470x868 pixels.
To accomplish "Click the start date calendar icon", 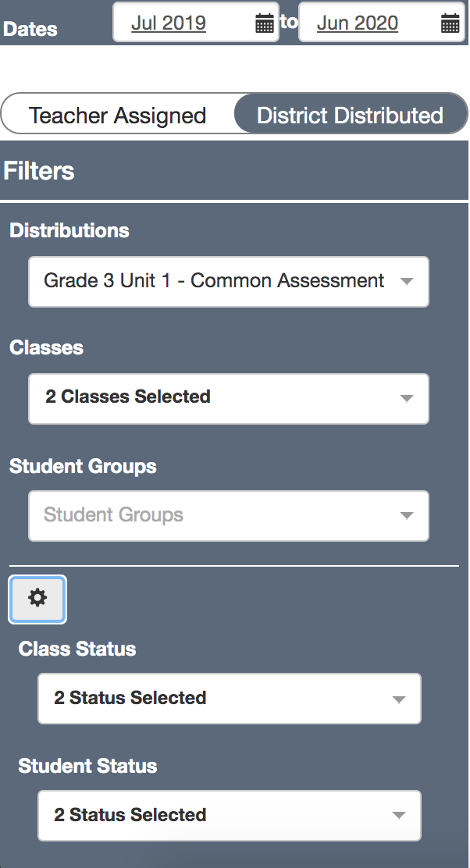I will click(265, 23).
